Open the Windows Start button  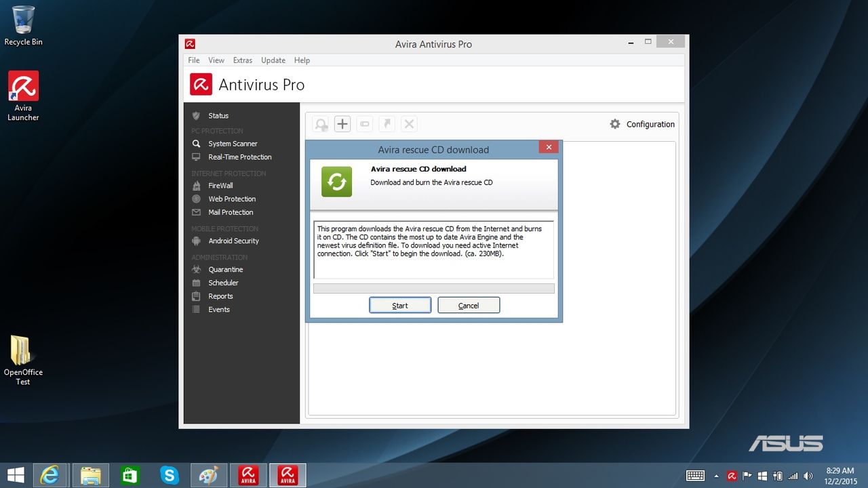click(x=16, y=475)
